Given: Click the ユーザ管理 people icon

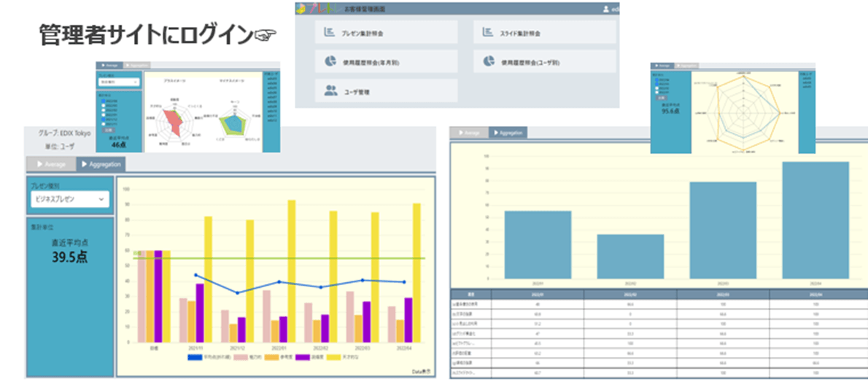Looking at the screenshot, I should point(330,90).
